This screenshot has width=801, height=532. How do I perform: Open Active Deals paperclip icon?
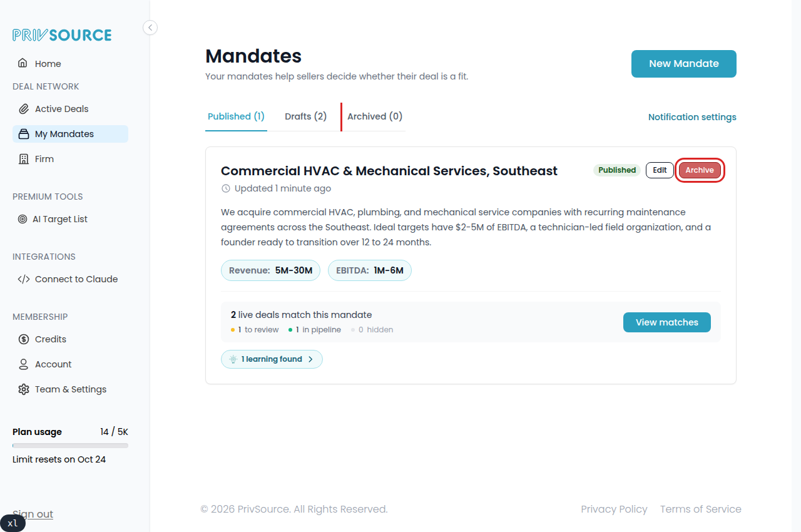24,109
